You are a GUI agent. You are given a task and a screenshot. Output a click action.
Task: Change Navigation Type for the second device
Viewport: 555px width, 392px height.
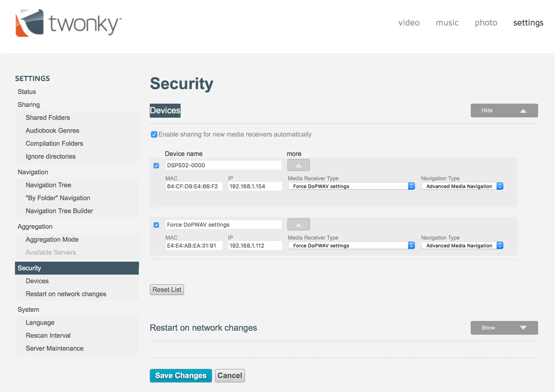(462, 246)
